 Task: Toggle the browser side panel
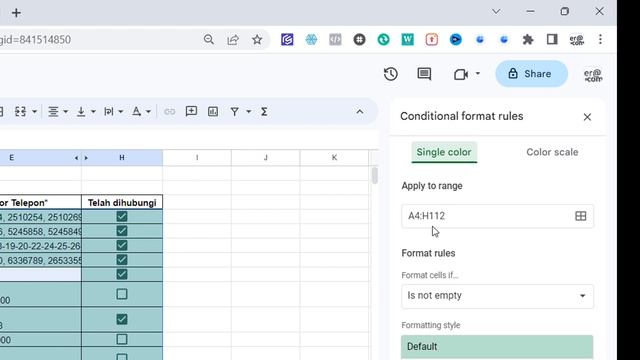click(552, 40)
